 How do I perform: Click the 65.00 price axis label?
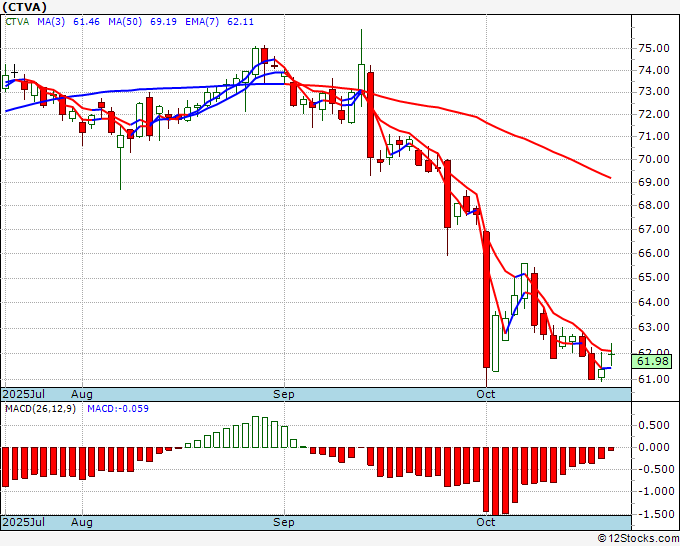(654, 277)
